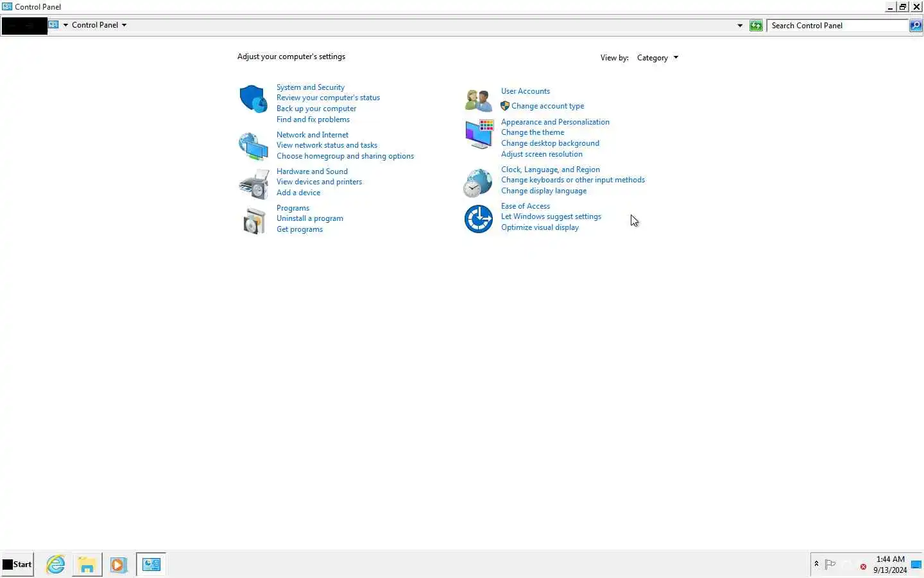Screen dimensions: 924x578
Task: Open the clock and date in the tray
Action: (890, 565)
